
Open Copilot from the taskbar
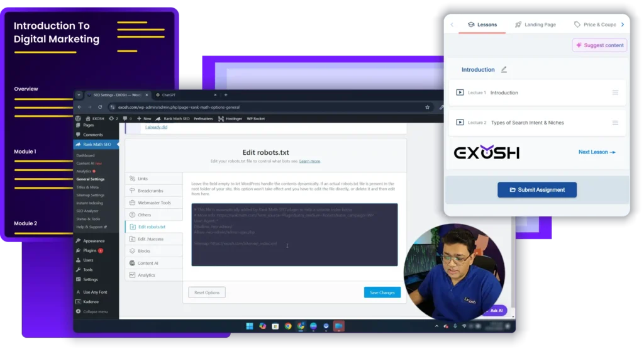point(262,326)
